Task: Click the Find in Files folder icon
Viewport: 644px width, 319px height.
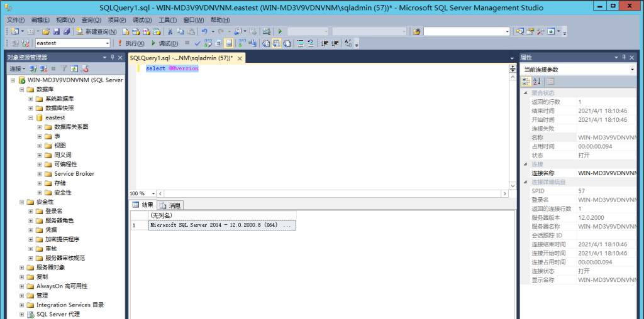Action: [416, 31]
